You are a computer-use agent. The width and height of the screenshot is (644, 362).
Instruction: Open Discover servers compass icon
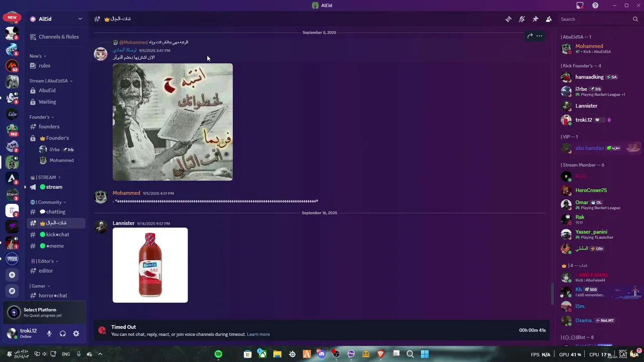(12, 291)
